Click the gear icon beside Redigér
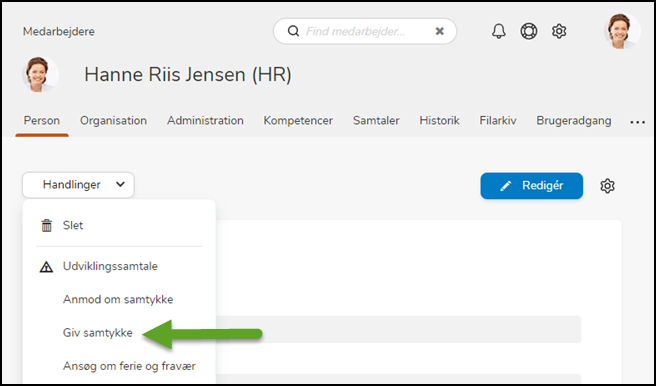Screen dimensions: 656x386 (607, 186)
